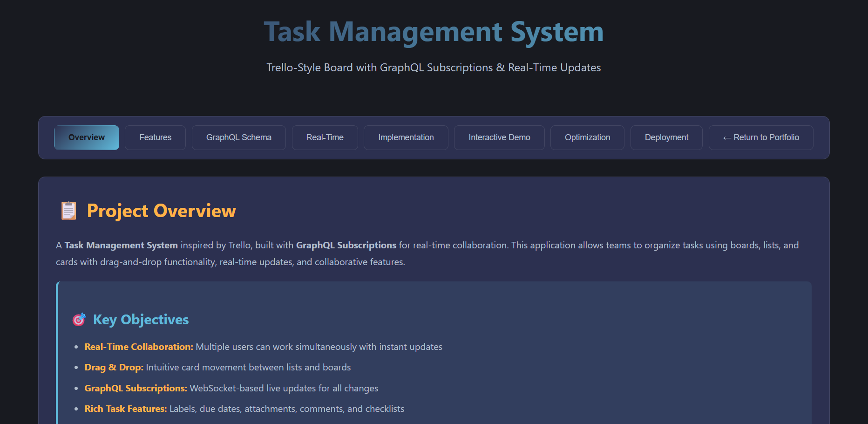Click the Task Management System page title
Viewport: 868px width, 424px height.
point(434,32)
